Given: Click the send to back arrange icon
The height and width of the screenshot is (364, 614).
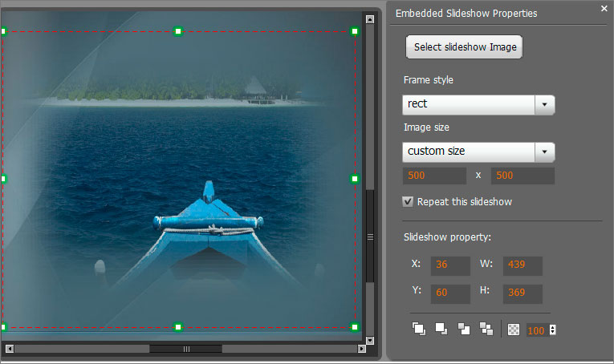Looking at the screenshot, I should [486, 328].
